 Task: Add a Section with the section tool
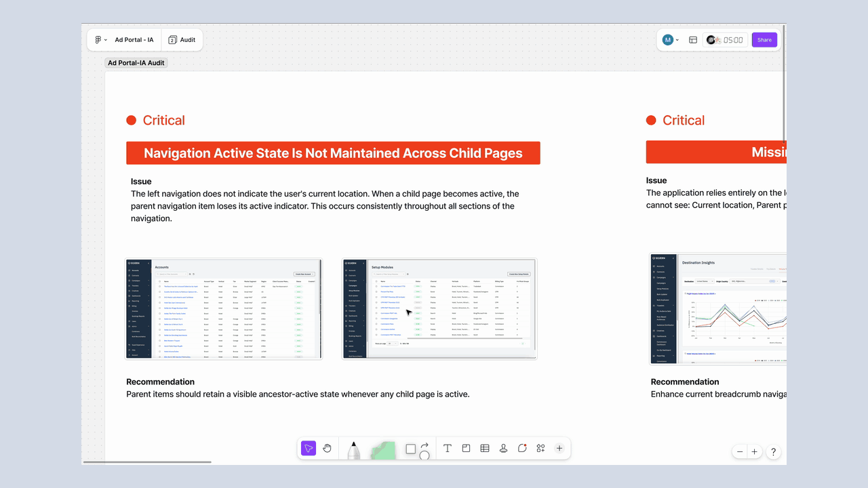tap(467, 448)
